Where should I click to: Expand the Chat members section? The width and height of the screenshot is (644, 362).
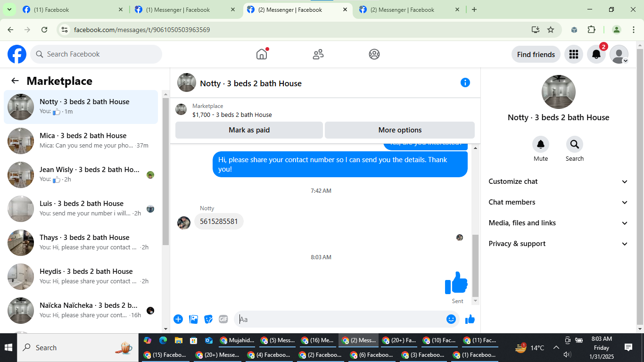558,202
